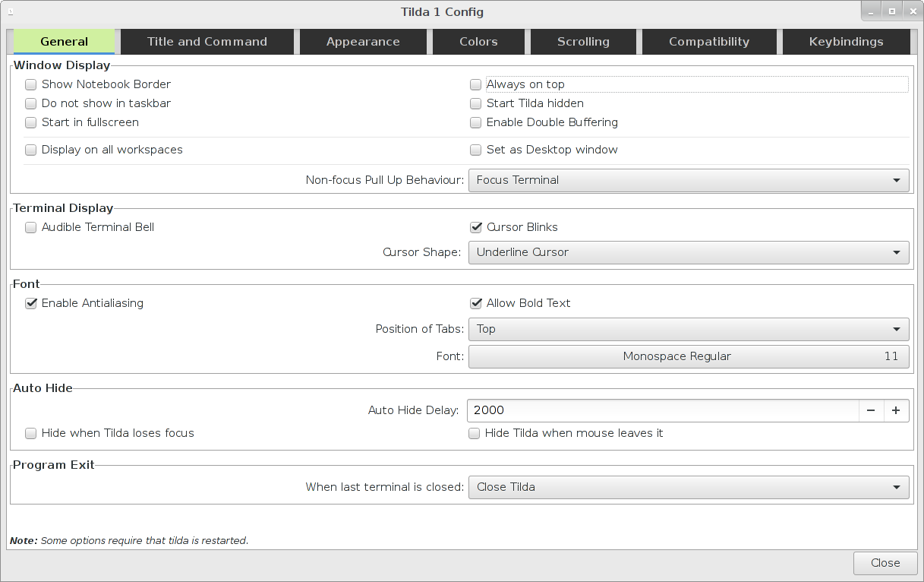This screenshot has height=582, width=924.
Task: Open the Scrolling tab
Action: pos(583,42)
